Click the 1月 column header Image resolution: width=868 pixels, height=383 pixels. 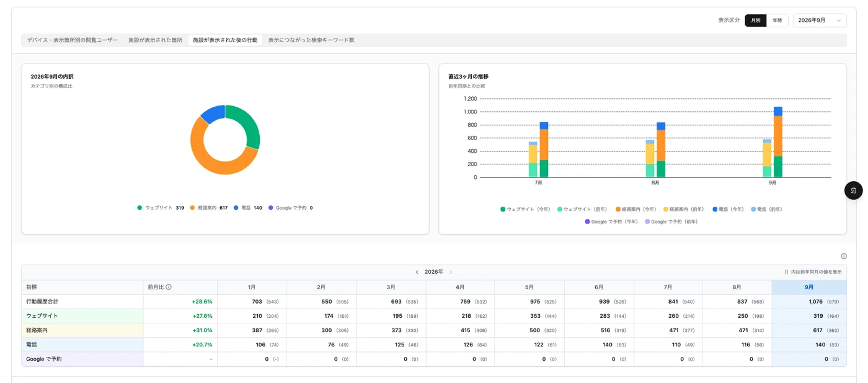(252, 287)
